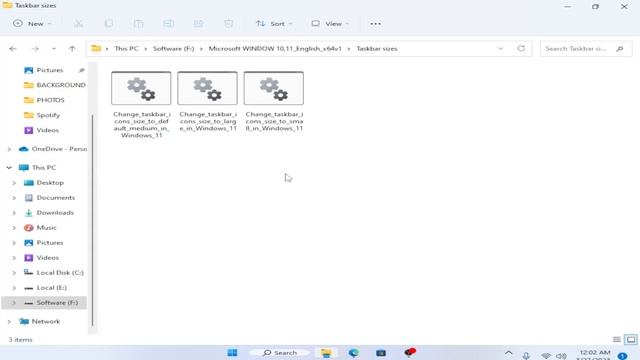Select the default_medium taskbar icons file

point(141,105)
